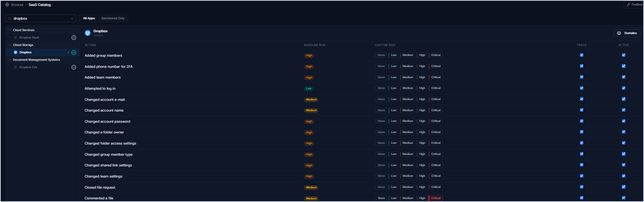Toggle Active for Changed account e-mail

click(x=624, y=99)
